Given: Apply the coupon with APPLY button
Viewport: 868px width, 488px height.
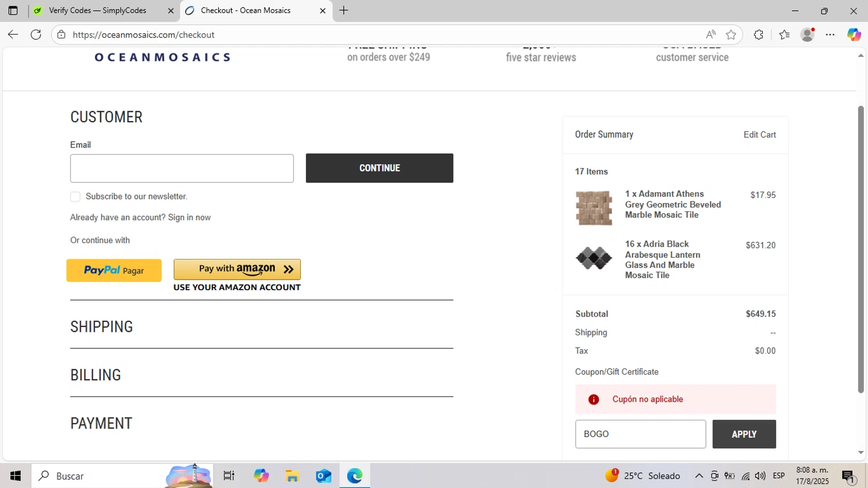Looking at the screenshot, I should pyautogui.click(x=744, y=434).
